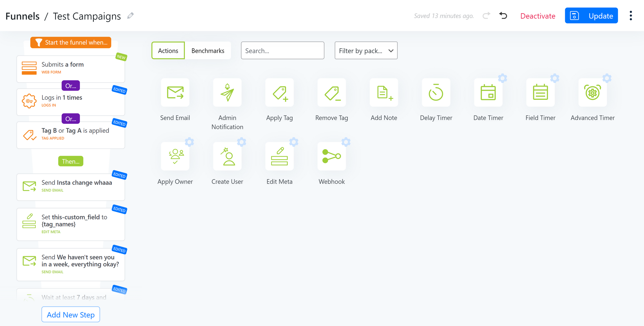Select the Set this-custom_field to {tag_names} step
644x326 pixels.
[x=71, y=224]
